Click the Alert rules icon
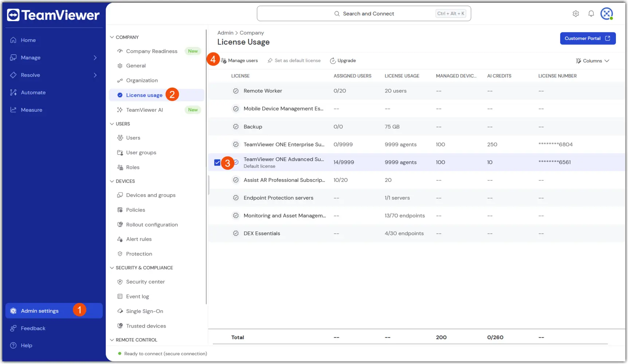The image size is (628, 364). click(x=120, y=239)
